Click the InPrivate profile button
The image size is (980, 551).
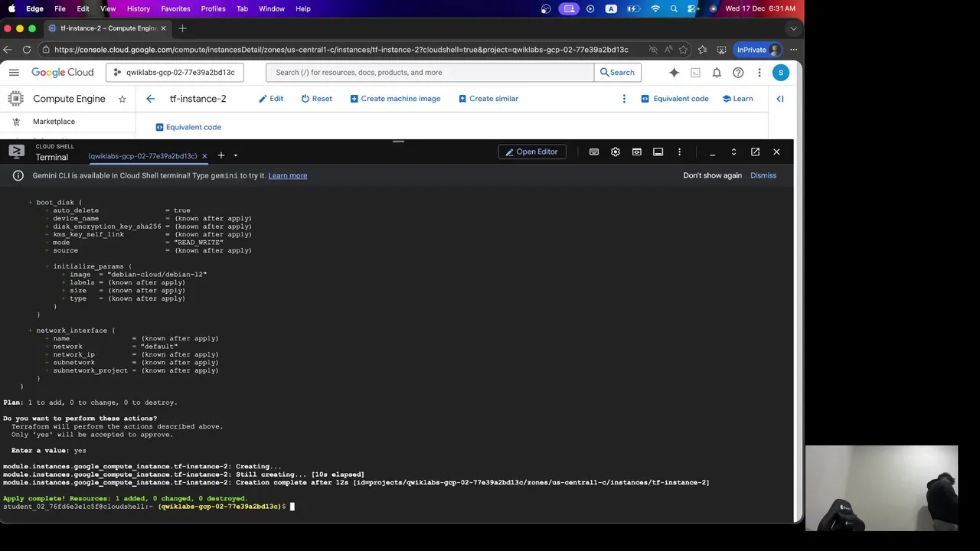(758, 50)
